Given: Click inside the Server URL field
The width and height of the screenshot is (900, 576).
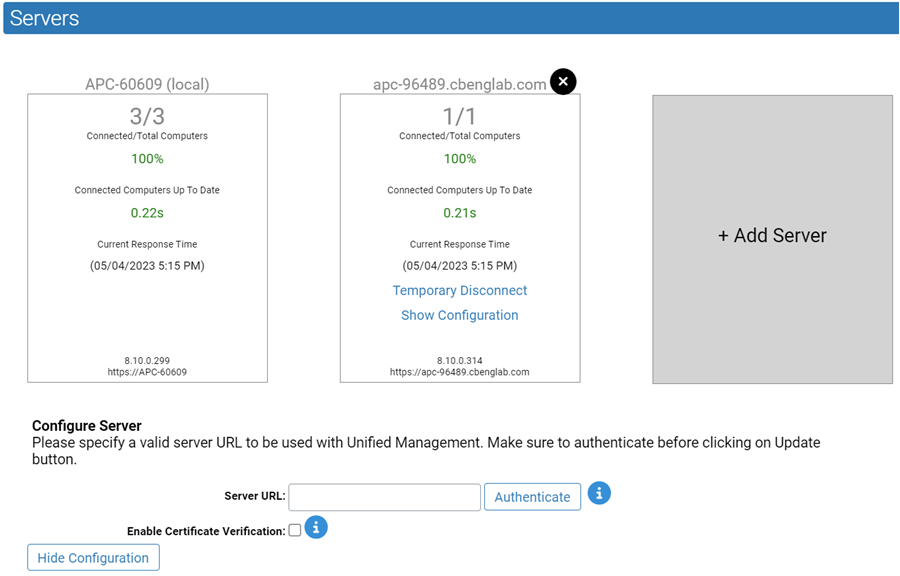Looking at the screenshot, I should (384, 496).
